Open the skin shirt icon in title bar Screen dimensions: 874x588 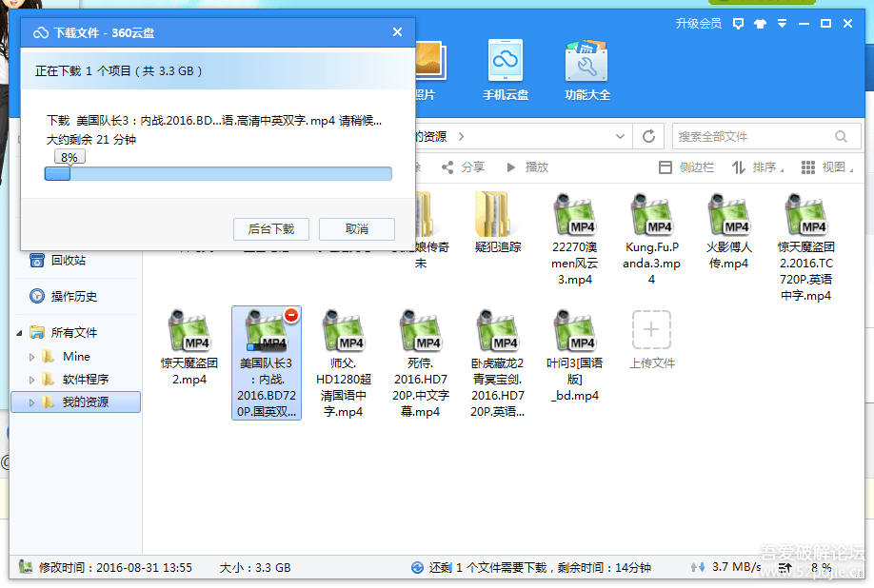click(760, 24)
